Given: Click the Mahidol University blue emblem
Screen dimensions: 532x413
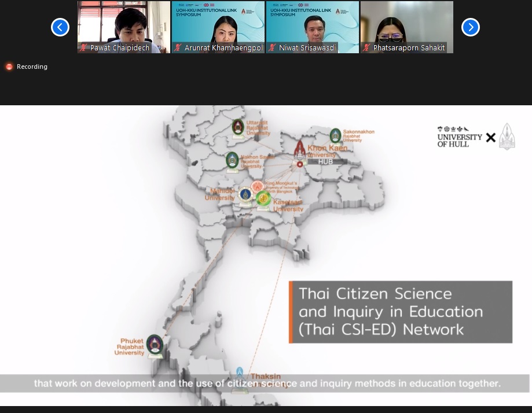Looking at the screenshot, I should pyautogui.click(x=245, y=195).
